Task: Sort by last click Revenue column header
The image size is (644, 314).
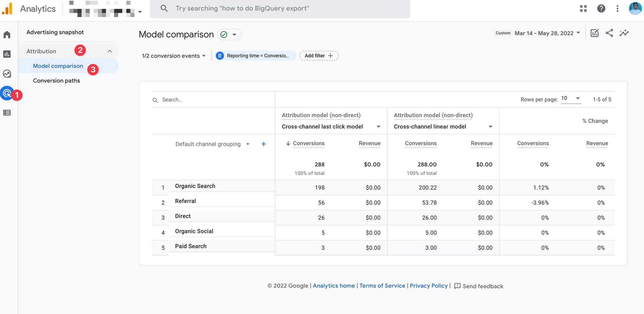Action: click(x=370, y=143)
